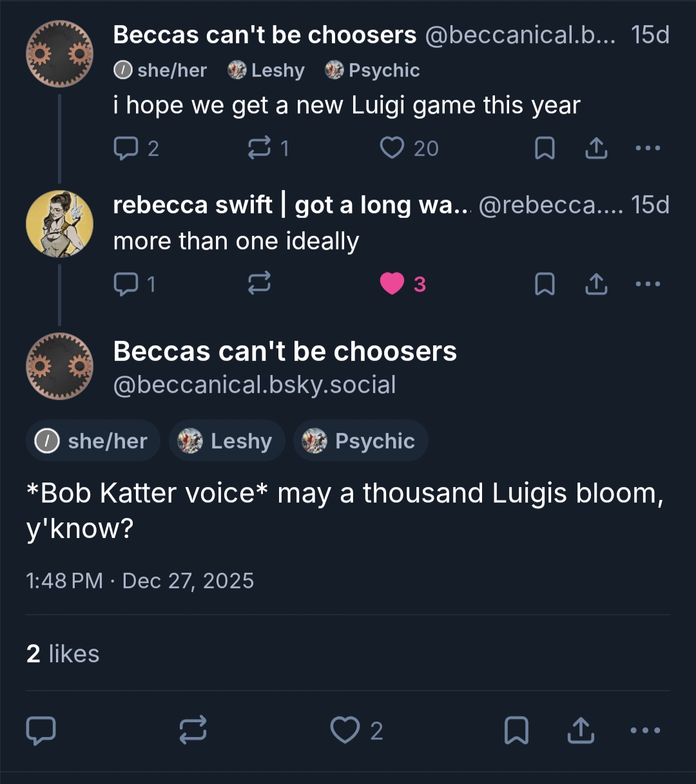Bookmark rebecca swift's reply
This screenshot has width=696, height=784.
coord(545,283)
